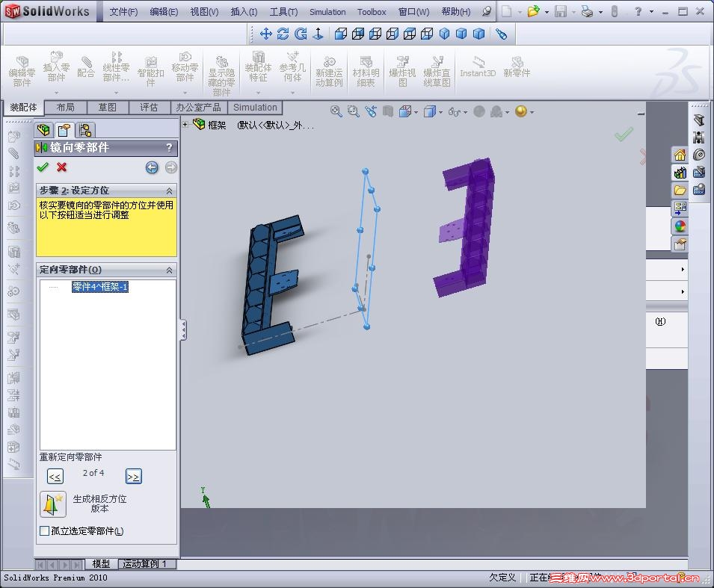Click the 新建运动算例 tool

[x=329, y=72]
